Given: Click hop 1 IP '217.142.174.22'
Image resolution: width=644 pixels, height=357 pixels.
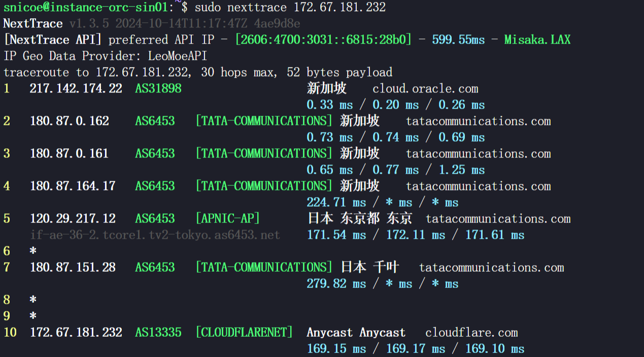Looking at the screenshot, I should coord(76,88).
